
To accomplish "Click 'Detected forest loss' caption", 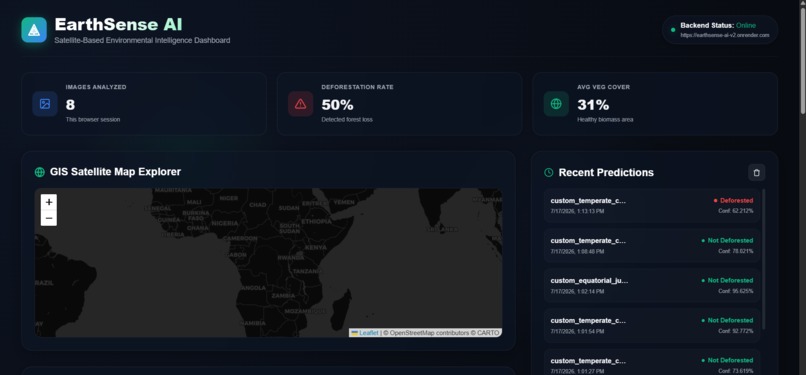I will [x=347, y=119].
